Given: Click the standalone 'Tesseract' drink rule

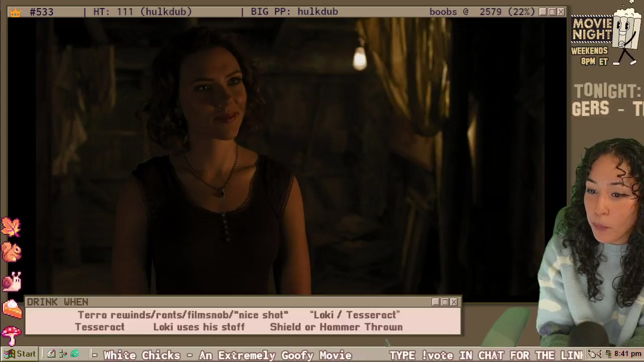Looking at the screenshot, I should tap(100, 327).
